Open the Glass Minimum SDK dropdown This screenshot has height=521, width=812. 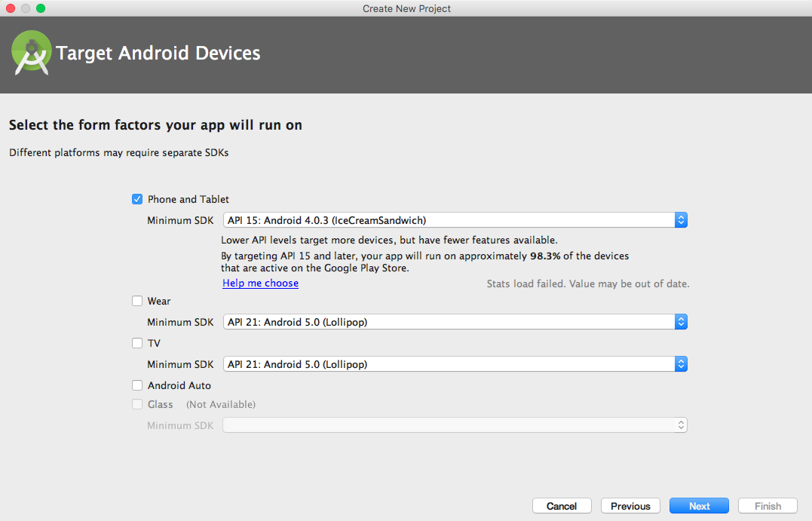(455, 425)
